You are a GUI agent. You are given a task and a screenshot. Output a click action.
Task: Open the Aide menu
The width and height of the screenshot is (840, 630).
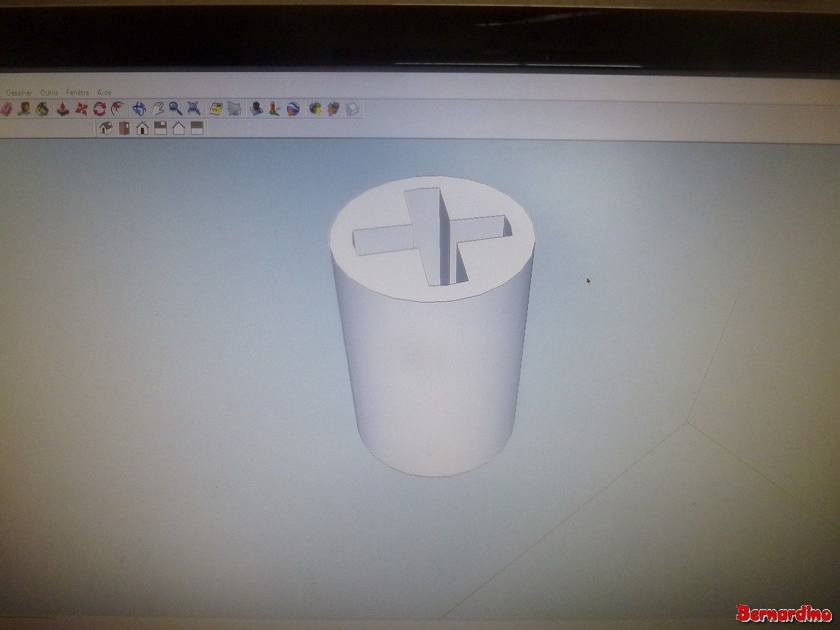[104, 93]
